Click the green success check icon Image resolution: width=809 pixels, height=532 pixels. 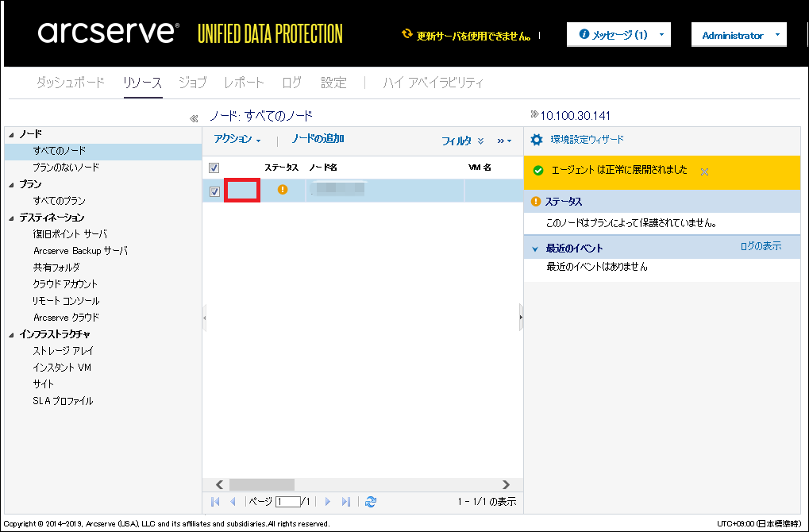pos(538,170)
